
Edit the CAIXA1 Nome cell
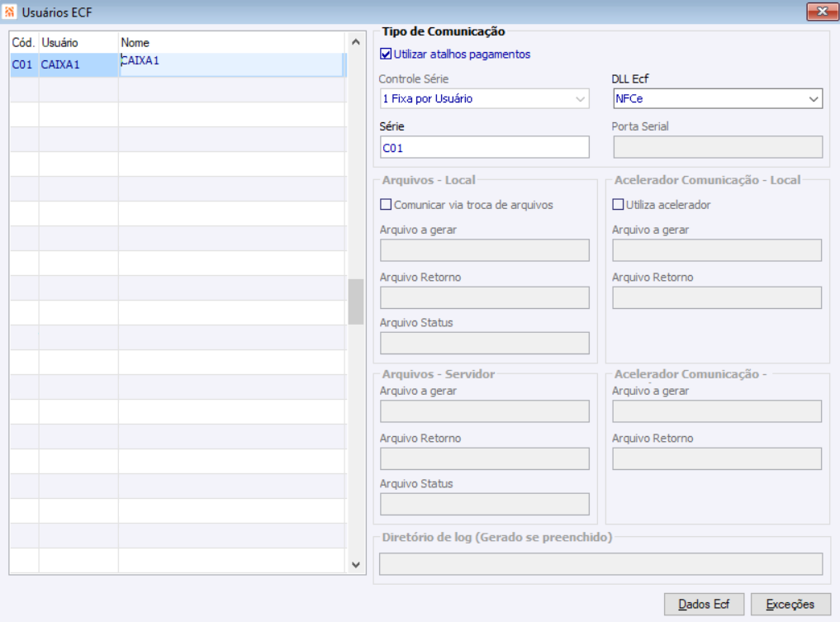[x=231, y=64]
